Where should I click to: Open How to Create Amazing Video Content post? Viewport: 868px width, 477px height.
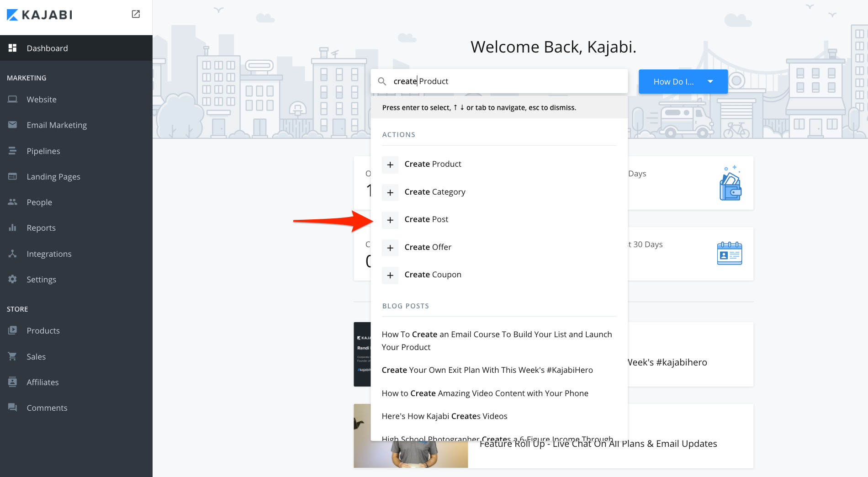[485, 393]
